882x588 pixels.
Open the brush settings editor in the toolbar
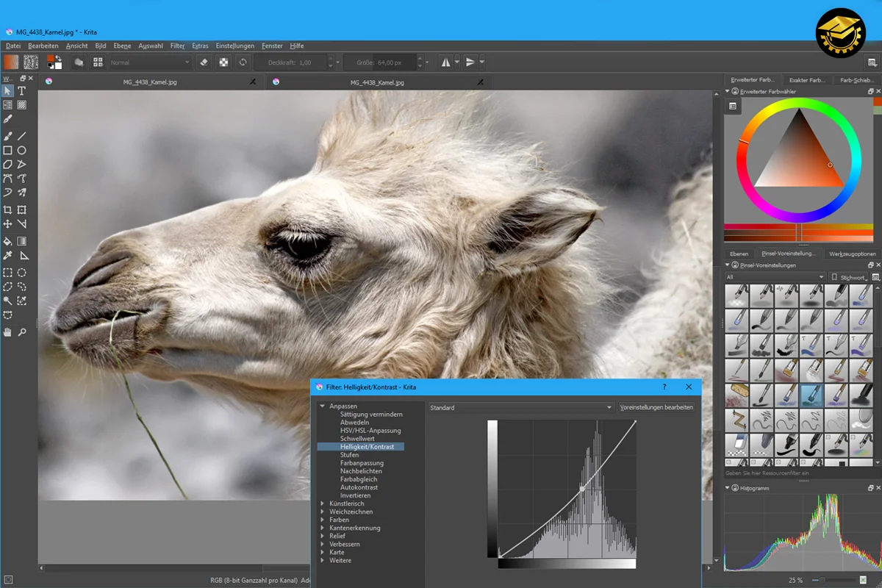(79, 62)
